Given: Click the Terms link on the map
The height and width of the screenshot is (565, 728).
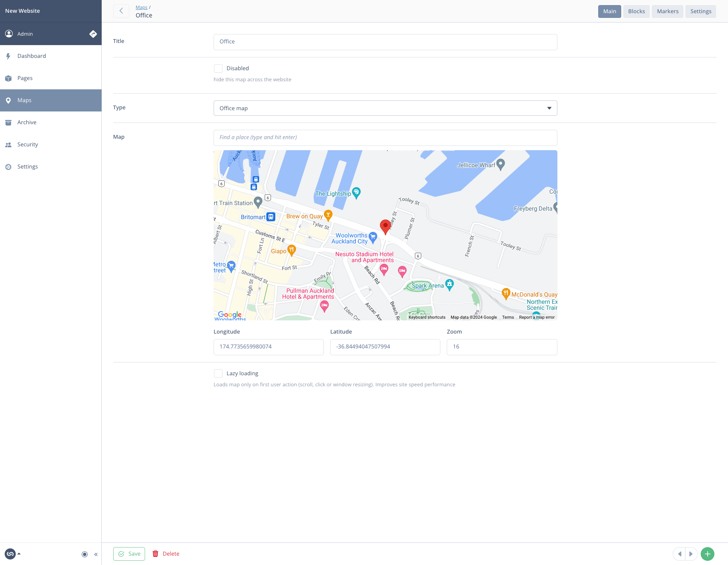Looking at the screenshot, I should [508, 317].
